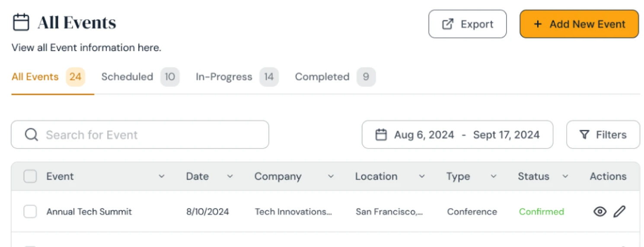Open the Location column dropdown chevron

click(x=422, y=176)
